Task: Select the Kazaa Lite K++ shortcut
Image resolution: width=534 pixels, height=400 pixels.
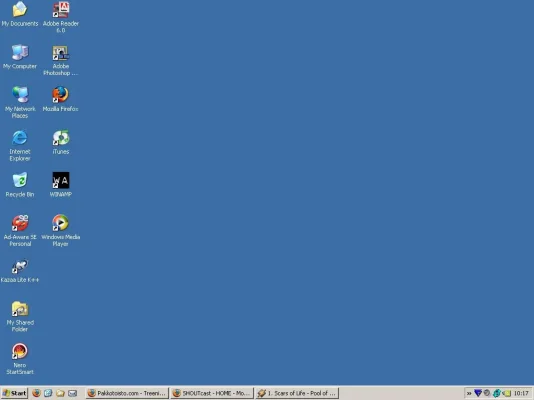Action: [x=20, y=271]
